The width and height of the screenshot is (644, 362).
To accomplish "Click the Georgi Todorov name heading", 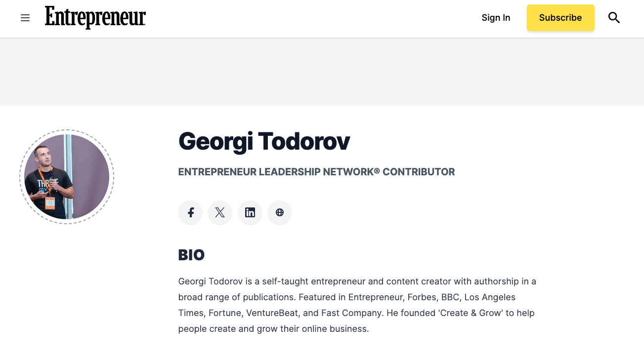I will (264, 141).
